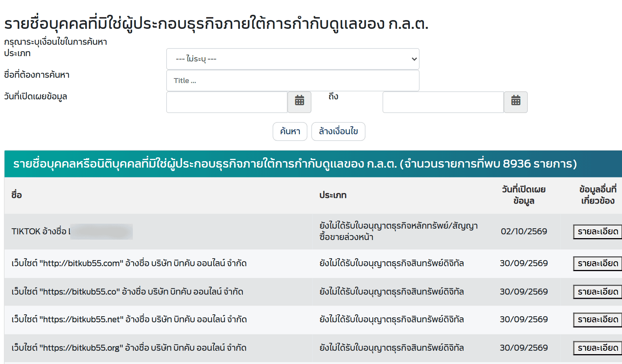Click the start disclosure date input

[x=227, y=102]
